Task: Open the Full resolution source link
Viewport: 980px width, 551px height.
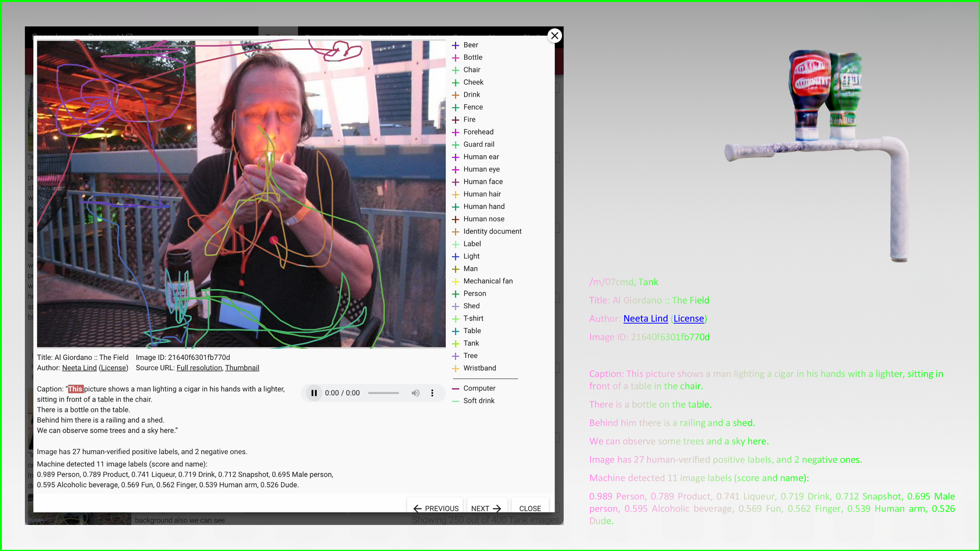Action: coord(199,368)
